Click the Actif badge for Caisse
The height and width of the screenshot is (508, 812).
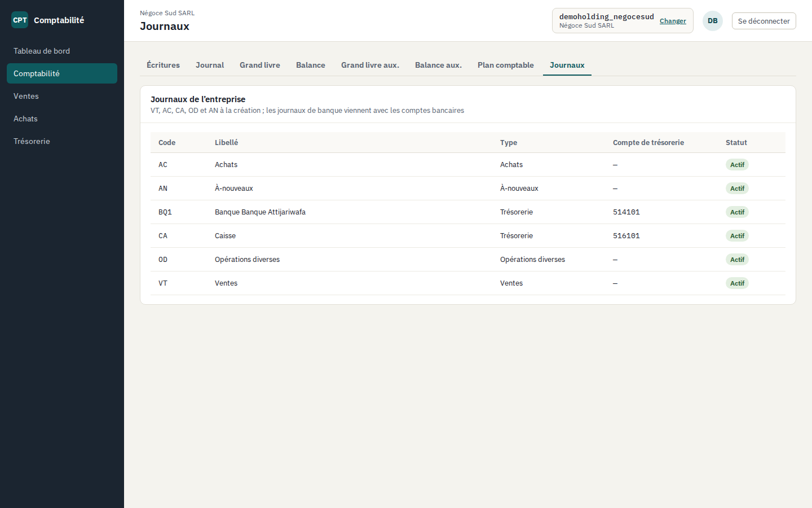[737, 236]
